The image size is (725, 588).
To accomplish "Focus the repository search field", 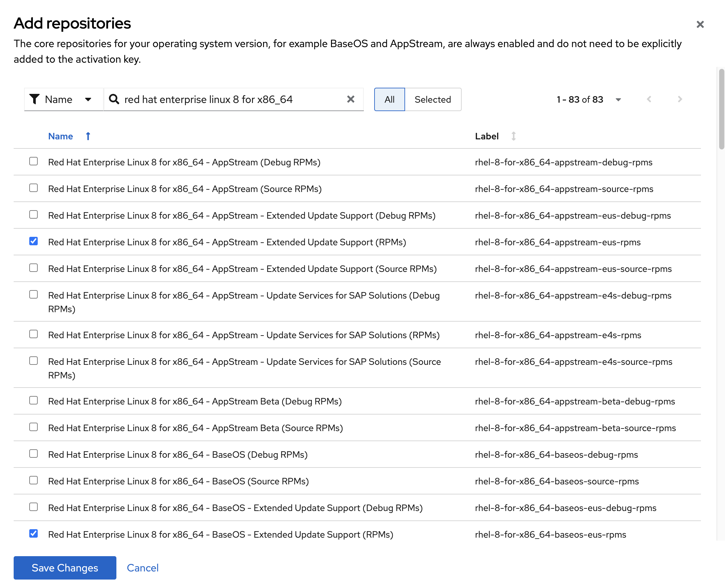I will 234,99.
